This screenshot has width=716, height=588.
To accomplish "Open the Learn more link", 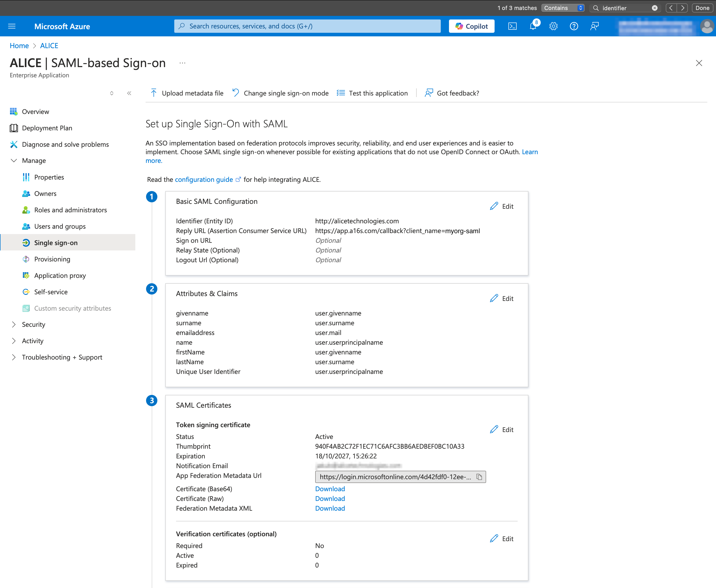I will (530, 152).
